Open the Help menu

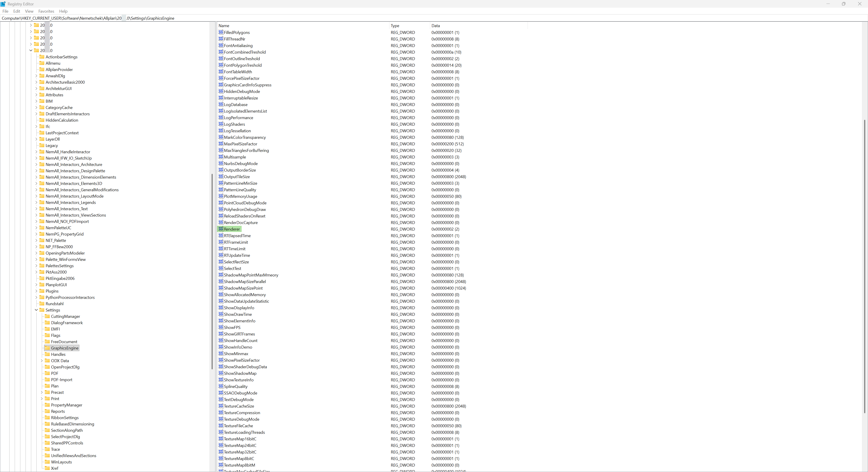[63, 11]
